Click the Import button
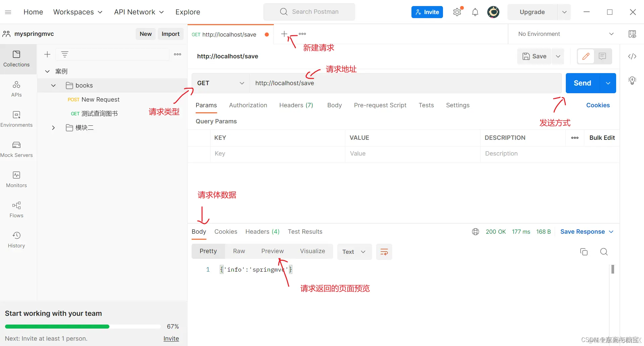The width and height of the screenshot is (644, 346). tap(170, 34)
